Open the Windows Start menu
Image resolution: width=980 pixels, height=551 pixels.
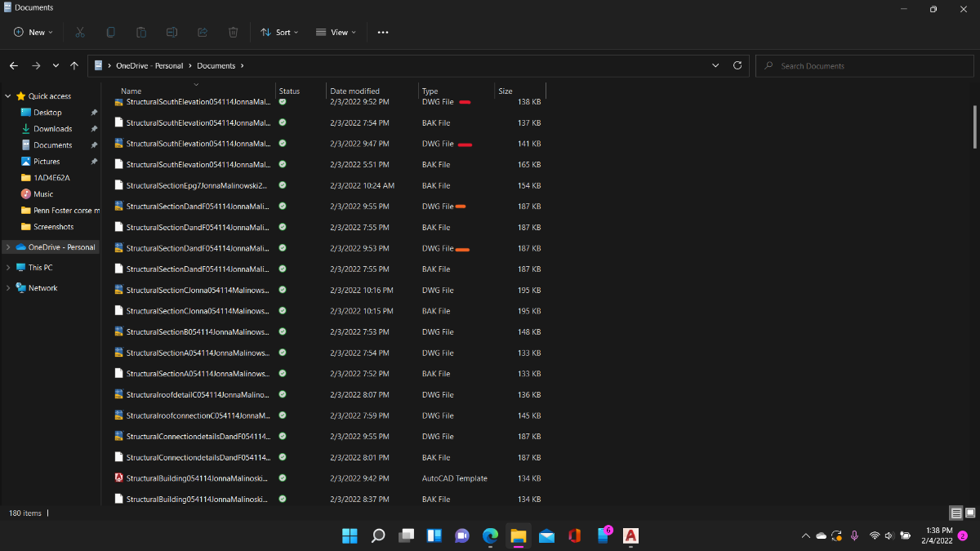tap(350, 535)
